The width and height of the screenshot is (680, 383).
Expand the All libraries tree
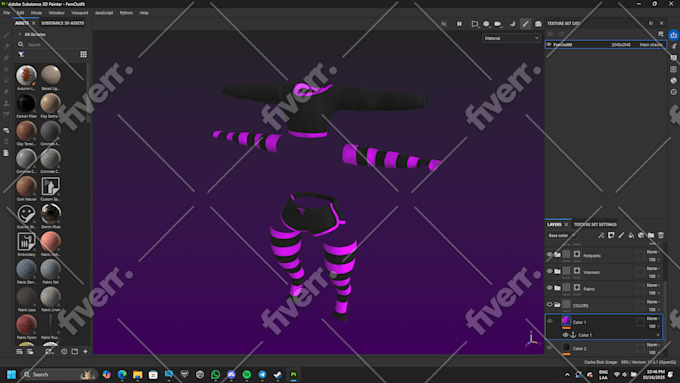coord(20,34)
